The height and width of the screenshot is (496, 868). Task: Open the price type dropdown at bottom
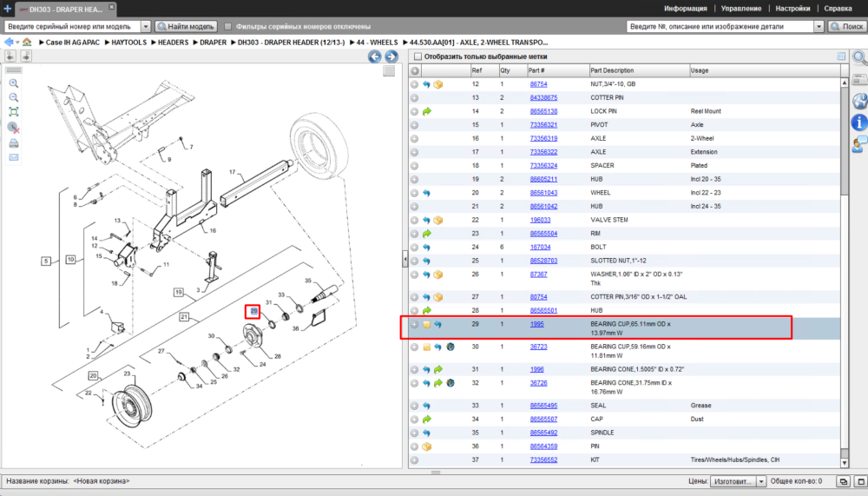[x=761, y=481]
